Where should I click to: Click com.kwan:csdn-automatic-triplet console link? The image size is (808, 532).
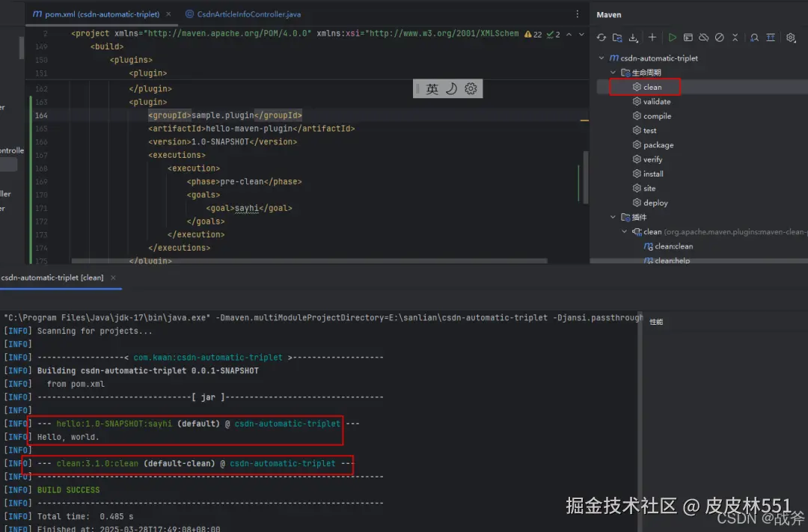click(208, 358)
